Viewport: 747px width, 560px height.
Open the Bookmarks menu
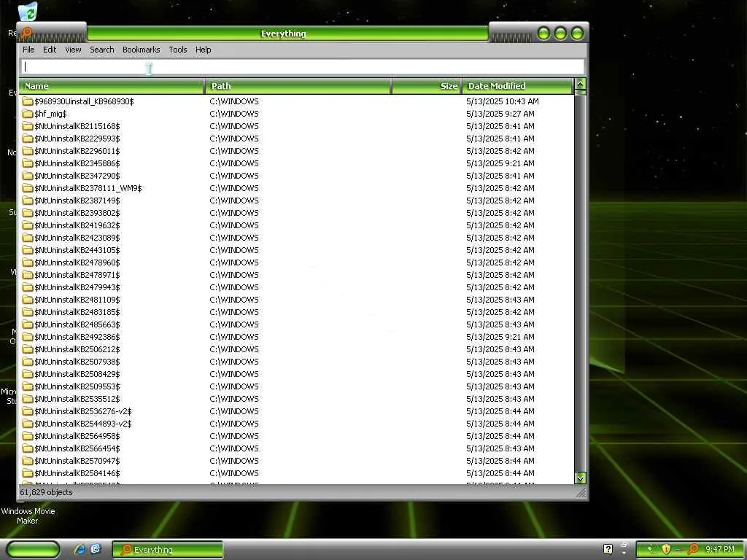coord(141,50)
